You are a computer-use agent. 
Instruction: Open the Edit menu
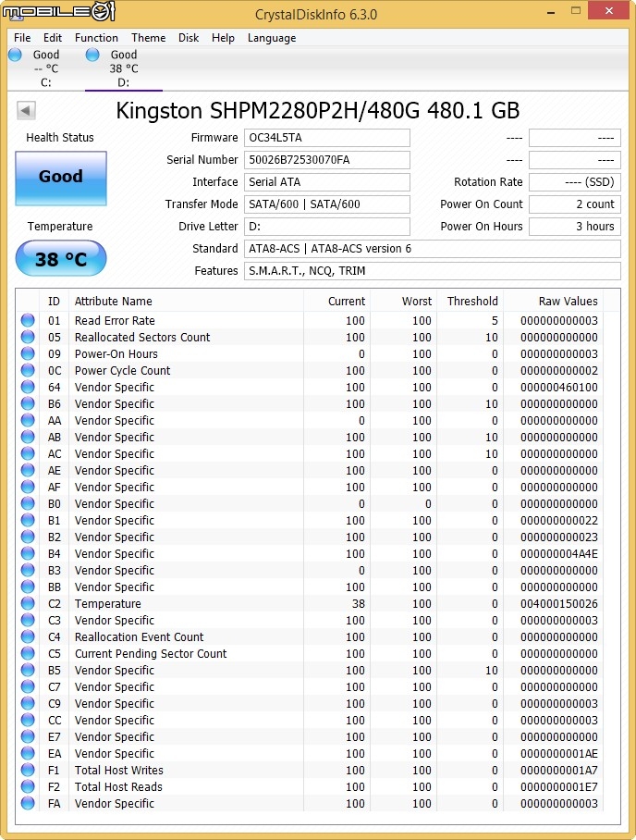pos(53,38)
